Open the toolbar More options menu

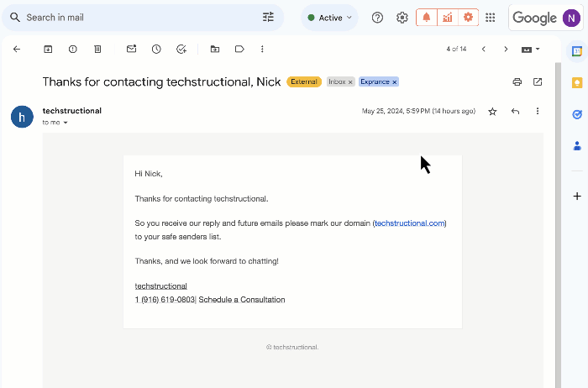pos(262,49)
